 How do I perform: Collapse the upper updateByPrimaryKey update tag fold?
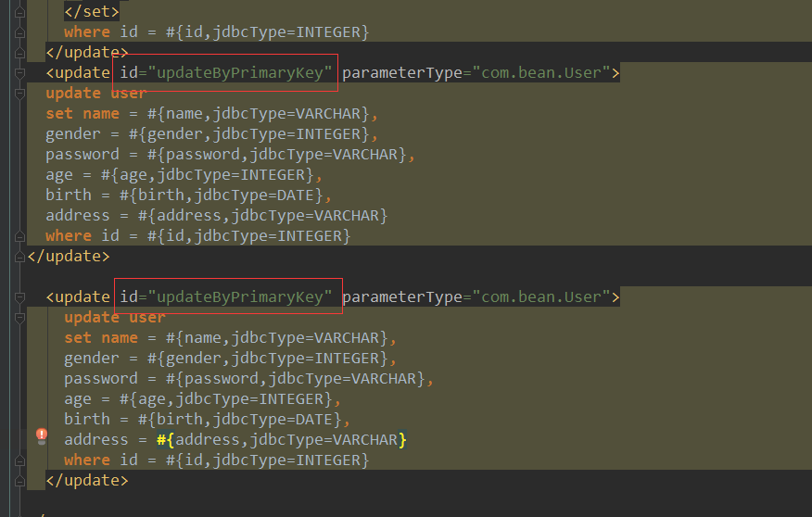click(x=19, y=73)
